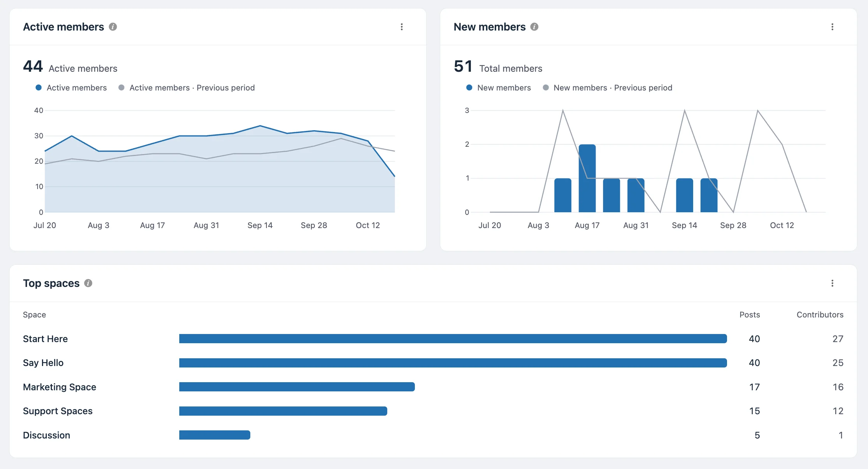
Task: Toggle the New members legend series
Action: (498, 88)
